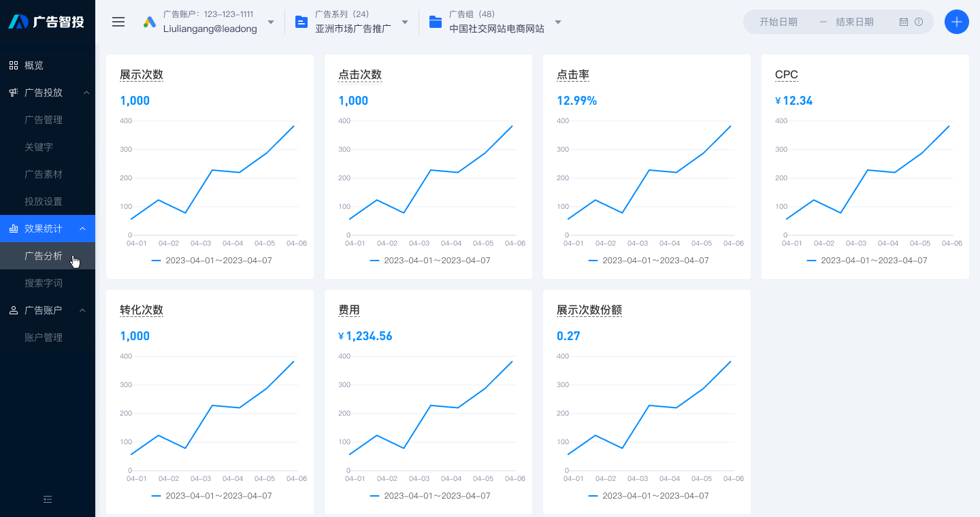Click the 开始日期 start date field
This screenshot has height=517, width=980.
(x=778, y=22)
